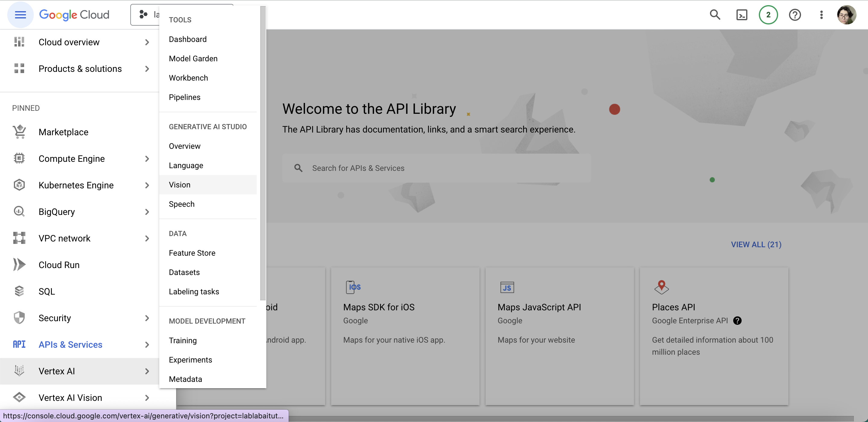Screen dimensions: 868x422
Task: Open the Places API card
Action: tap(713, 336)
